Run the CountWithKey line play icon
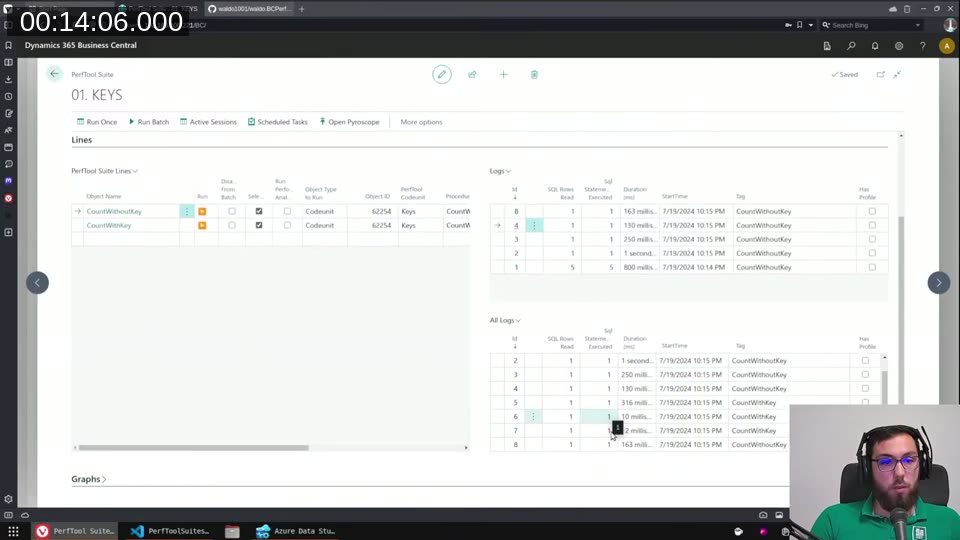 pyautogui.click(x=202, y=225)
